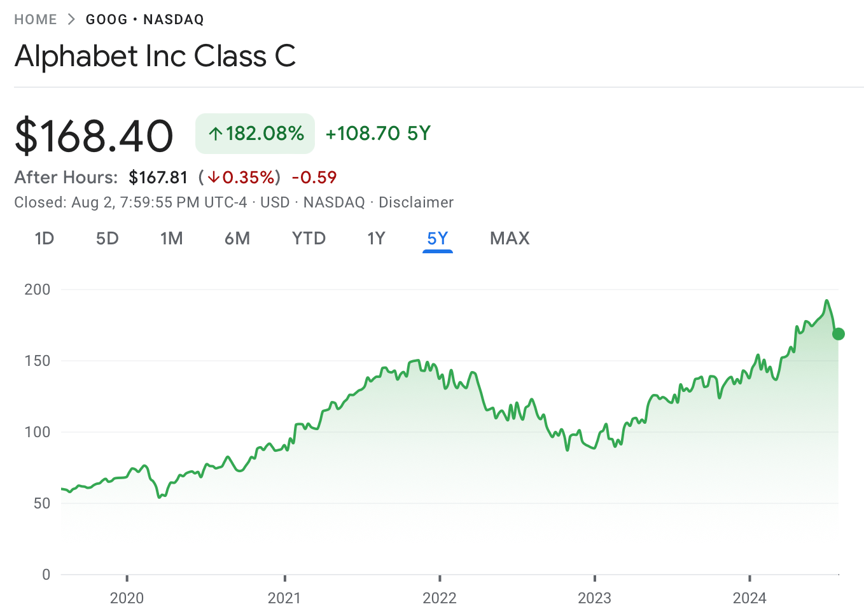Image resolution: width=864 pixels, height=616 pixels.
Task: Show the 1M chart range
Action: [x=172, y=239]
